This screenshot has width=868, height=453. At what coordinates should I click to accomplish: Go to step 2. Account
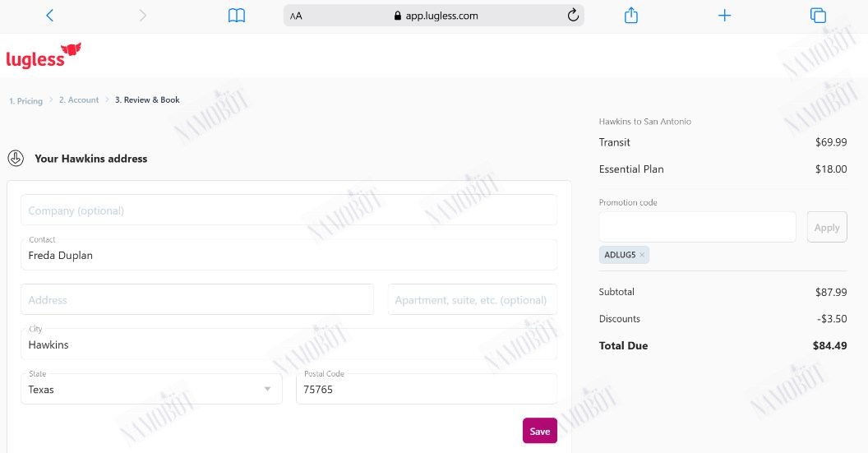pos(79,100)
